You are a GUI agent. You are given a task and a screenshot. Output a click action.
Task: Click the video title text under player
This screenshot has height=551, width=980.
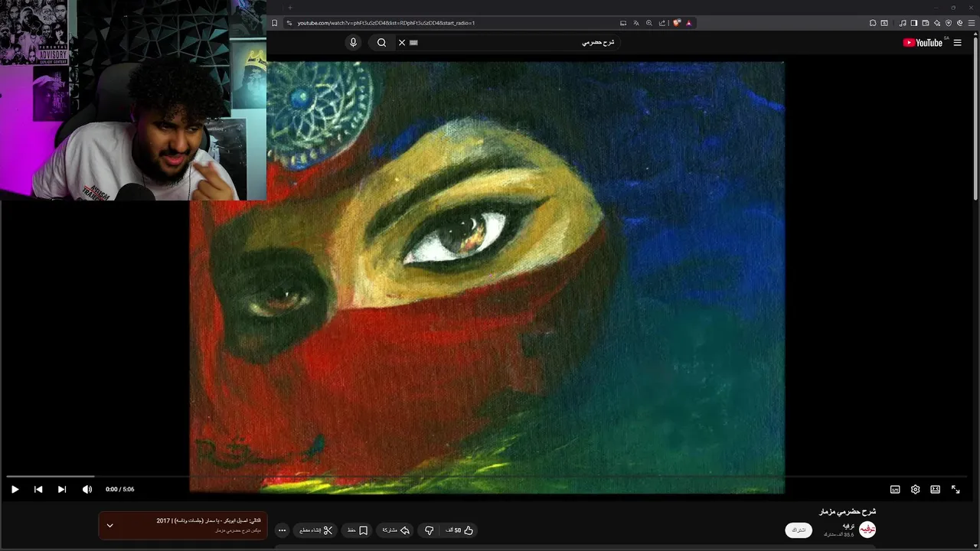[848, 511]
